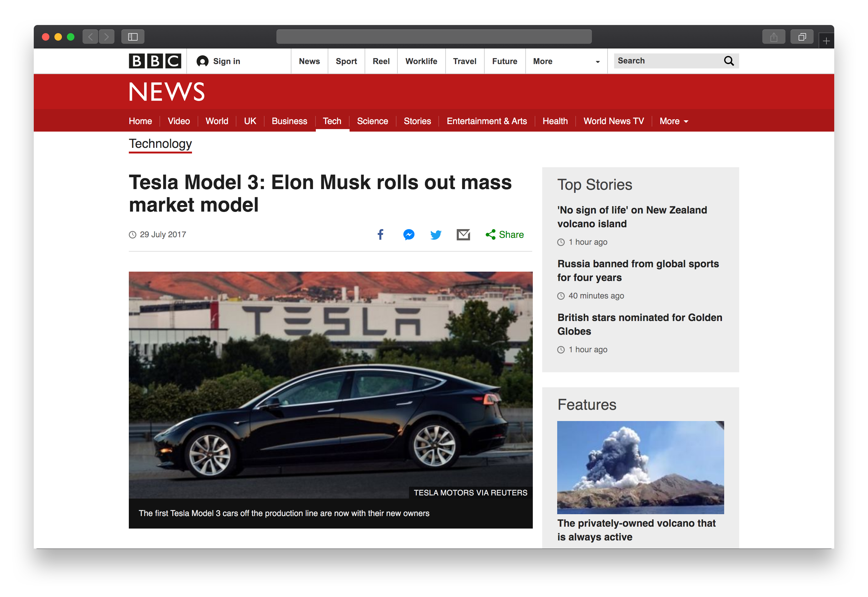The width and height of the screenshot is (868, 597).
Task: Open the Worklife top nav link
Action: pyautogui.click(x=421, y=61)
